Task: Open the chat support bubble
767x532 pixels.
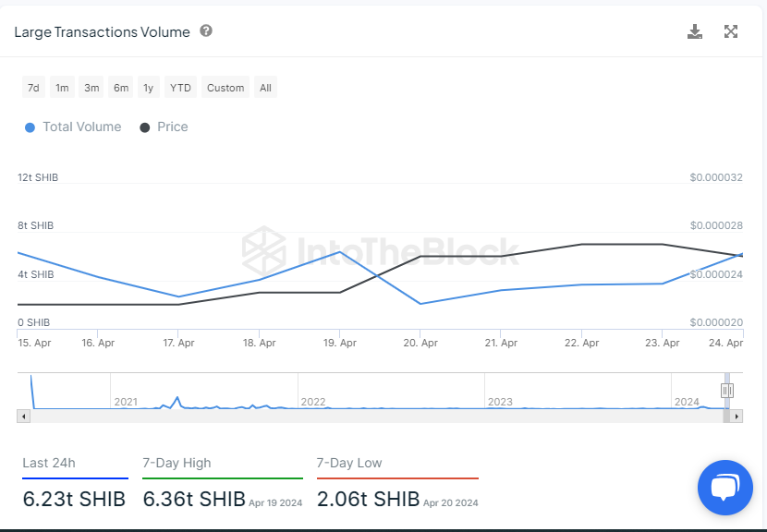Action: tap(725, 487)
